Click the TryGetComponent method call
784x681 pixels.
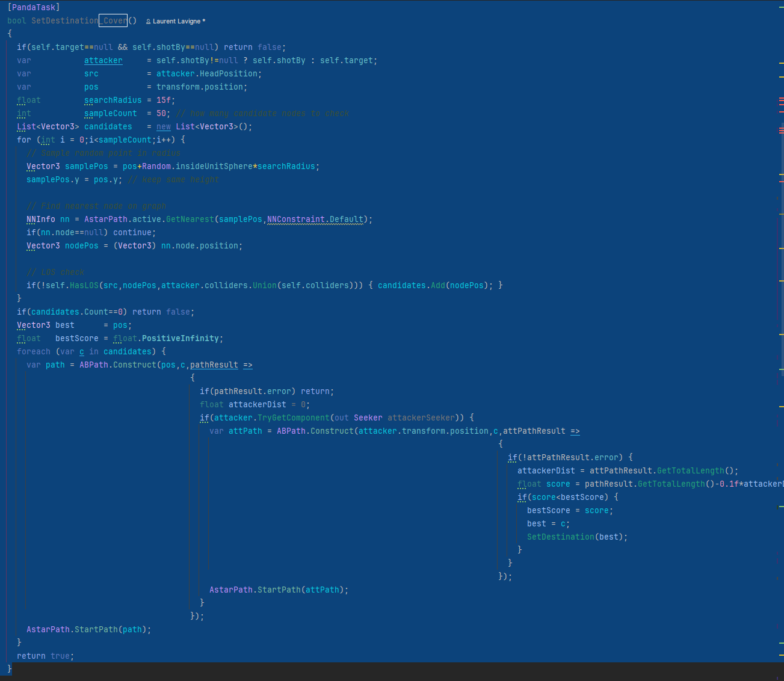pos(293,418)
